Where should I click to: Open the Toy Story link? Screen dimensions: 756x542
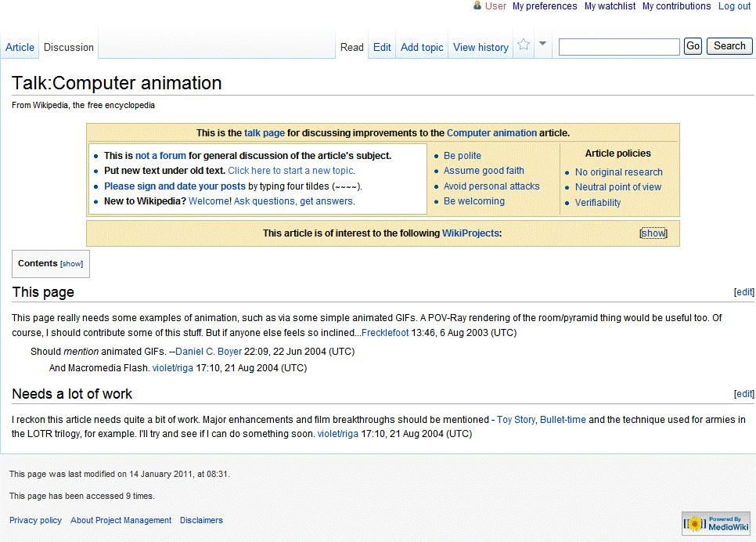tap(516, 420)
